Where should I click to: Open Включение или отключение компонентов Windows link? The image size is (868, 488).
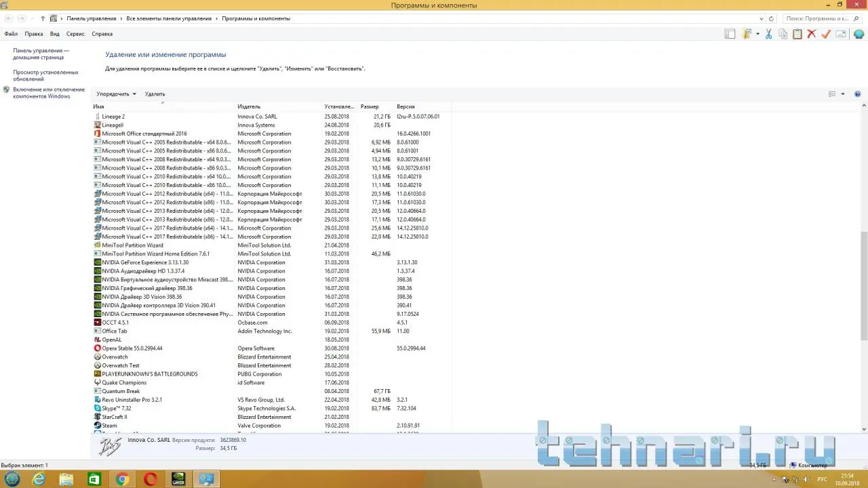tap(49, 93)
